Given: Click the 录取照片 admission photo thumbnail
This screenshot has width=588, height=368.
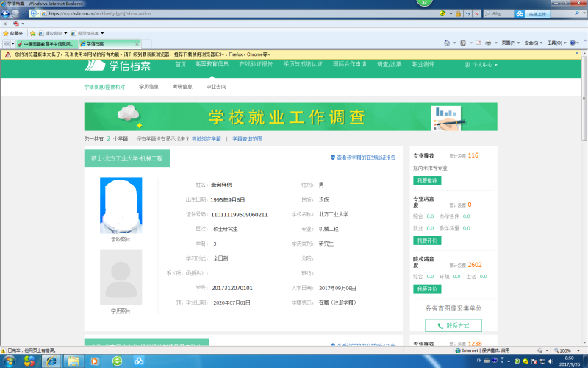Looking at the screenshot, I should (121, 205).
